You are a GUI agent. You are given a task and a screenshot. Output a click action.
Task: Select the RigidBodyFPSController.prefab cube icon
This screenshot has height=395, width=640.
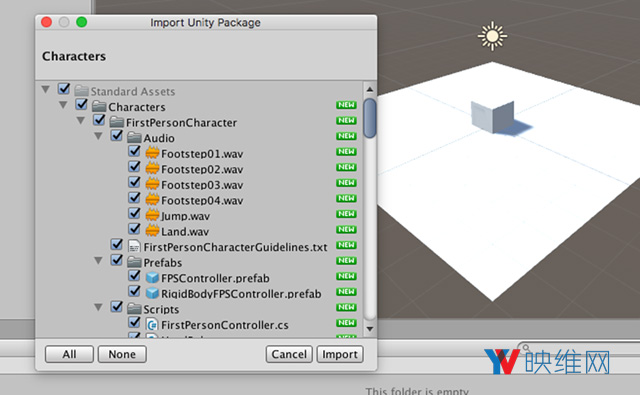[x=152, y=293]
